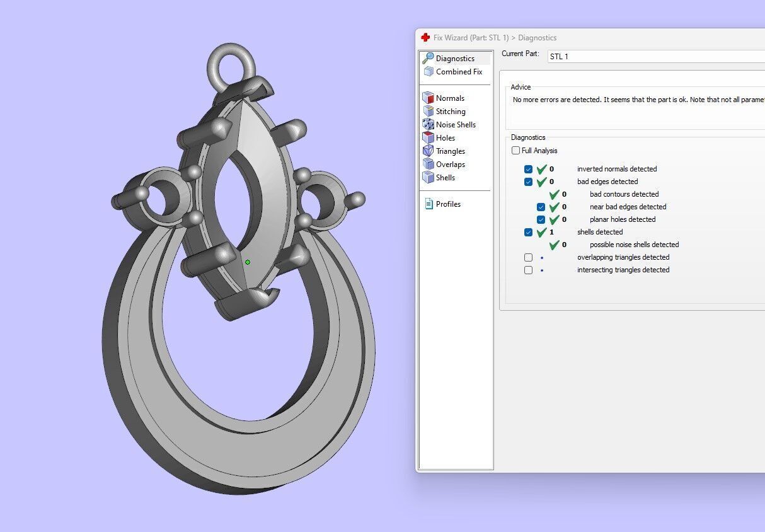The image size is (765, 532).
Task: Click the Shells icon
Action: pos(428,177)
